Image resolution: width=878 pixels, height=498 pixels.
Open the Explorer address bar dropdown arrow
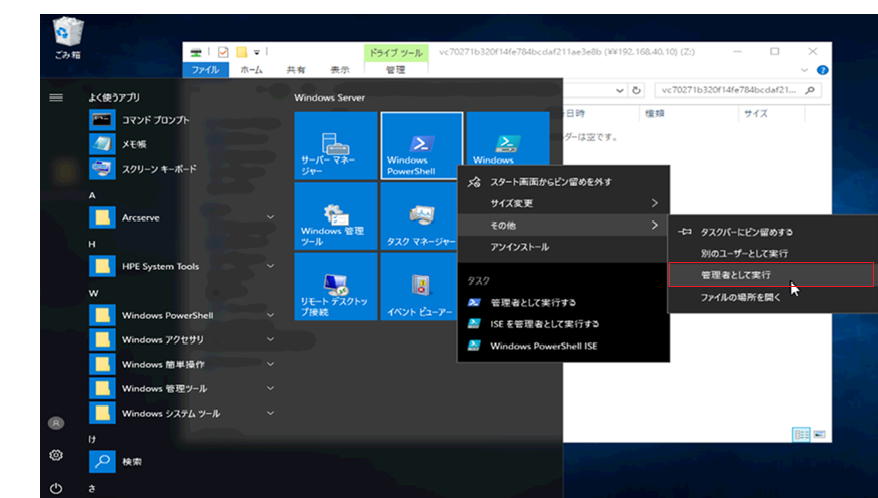pos(619,90)
